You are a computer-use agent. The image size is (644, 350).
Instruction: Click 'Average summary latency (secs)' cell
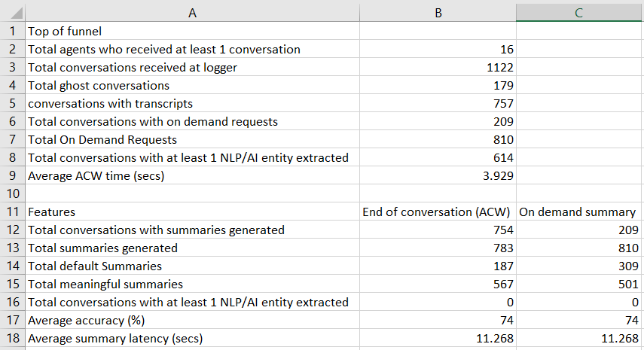[x=192, y=338]
